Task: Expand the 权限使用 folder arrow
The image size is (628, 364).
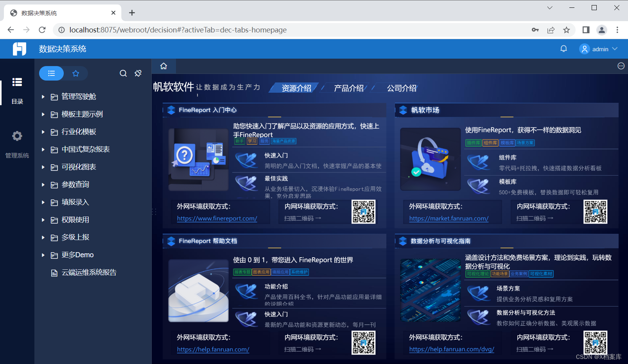Action: click(x=43, y=220)
